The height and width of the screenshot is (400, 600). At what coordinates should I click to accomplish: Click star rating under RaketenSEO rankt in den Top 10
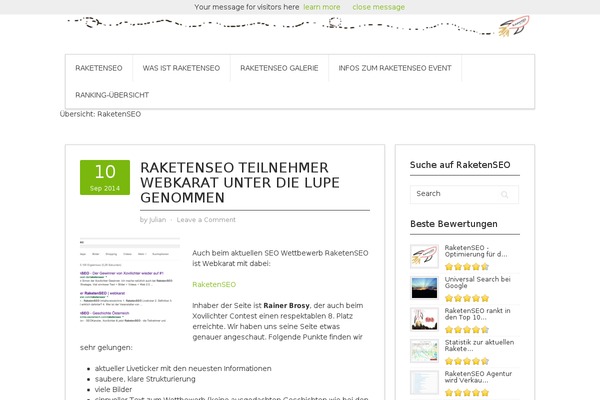[467, 329]
